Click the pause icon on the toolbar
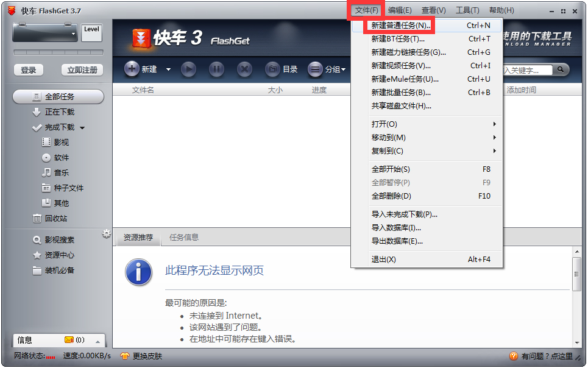This screenshot has height=368, width=588. [216, 69]
